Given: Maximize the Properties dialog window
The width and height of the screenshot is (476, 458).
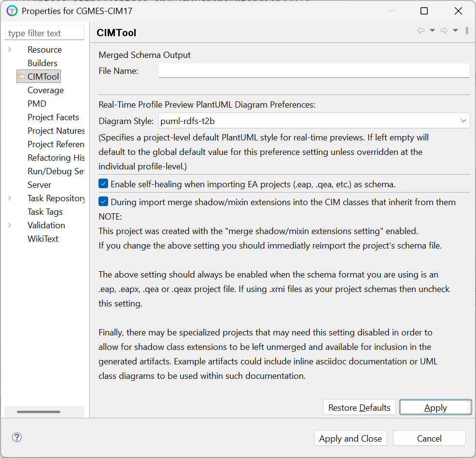Looking at the screenshot, I should (424, 11).
